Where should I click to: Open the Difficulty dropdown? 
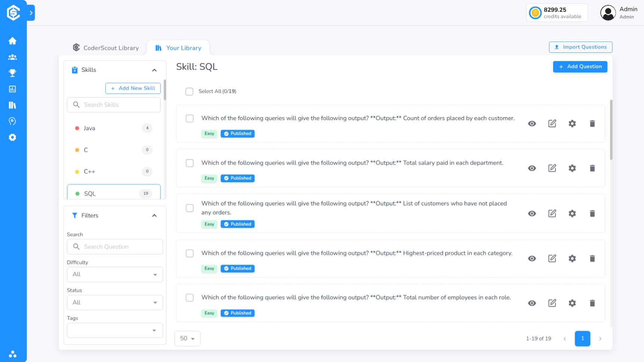click(115, 274)
